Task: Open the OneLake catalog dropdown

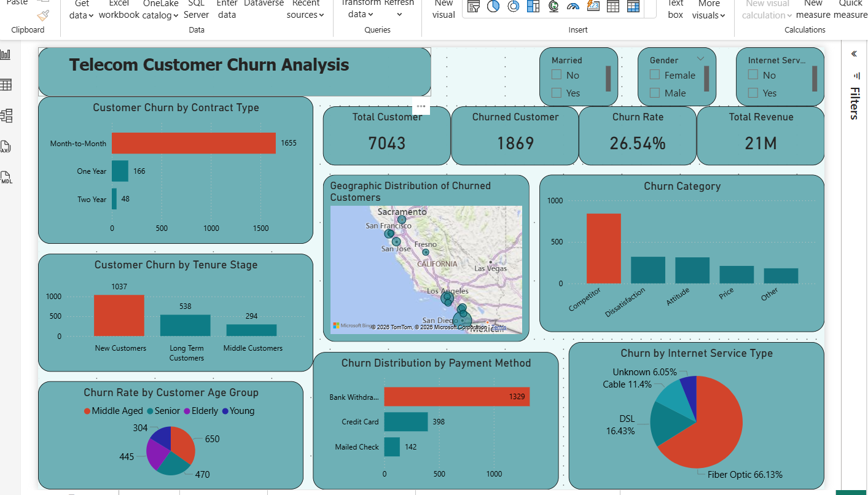Action: coord(176,15)
